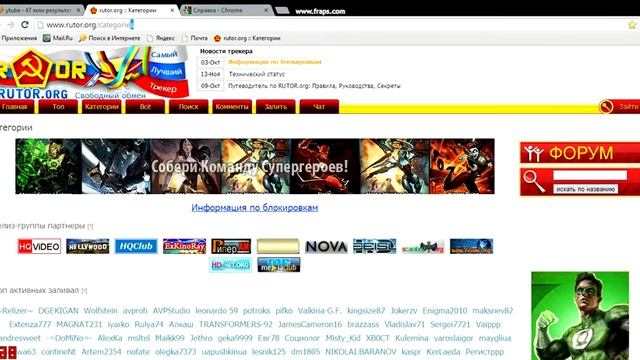Open uploader Kulemina profile link

411,338
